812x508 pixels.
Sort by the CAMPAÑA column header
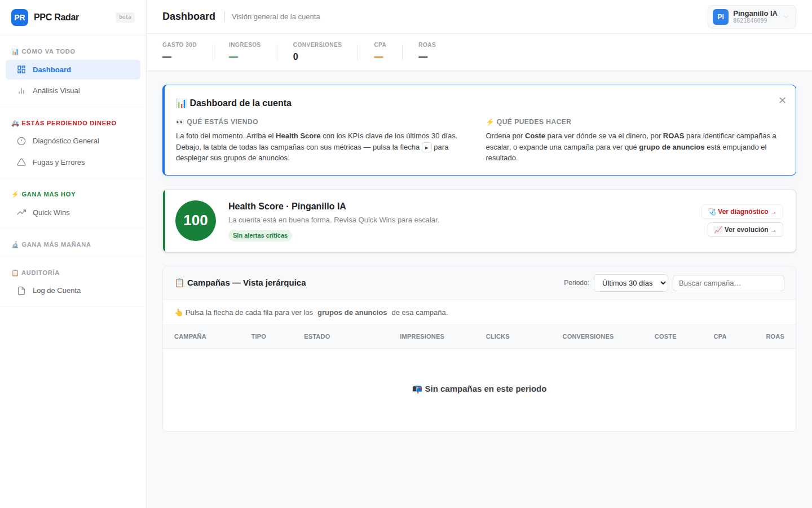click(x=190, y=336)
